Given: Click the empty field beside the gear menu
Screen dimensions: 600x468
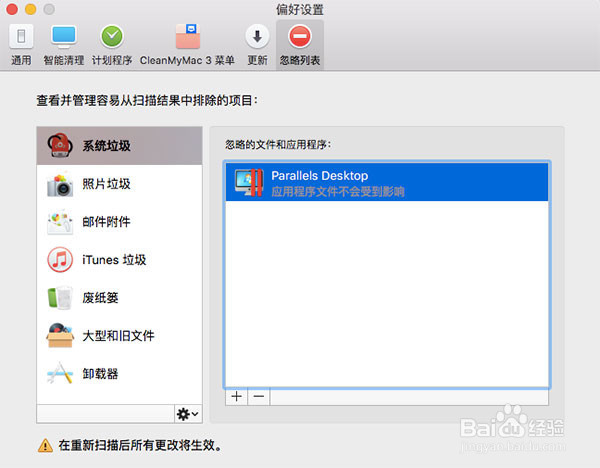Looking at the screenshot, I should [x=105, y=414].
